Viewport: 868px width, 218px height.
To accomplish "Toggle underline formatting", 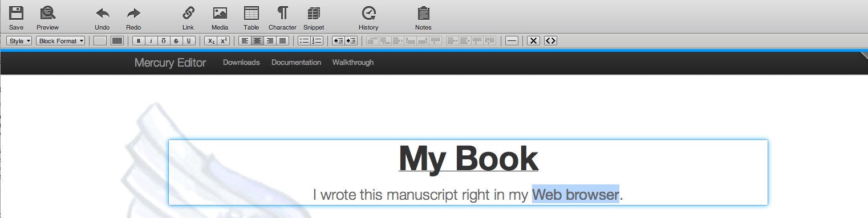I will coord(189,41).
